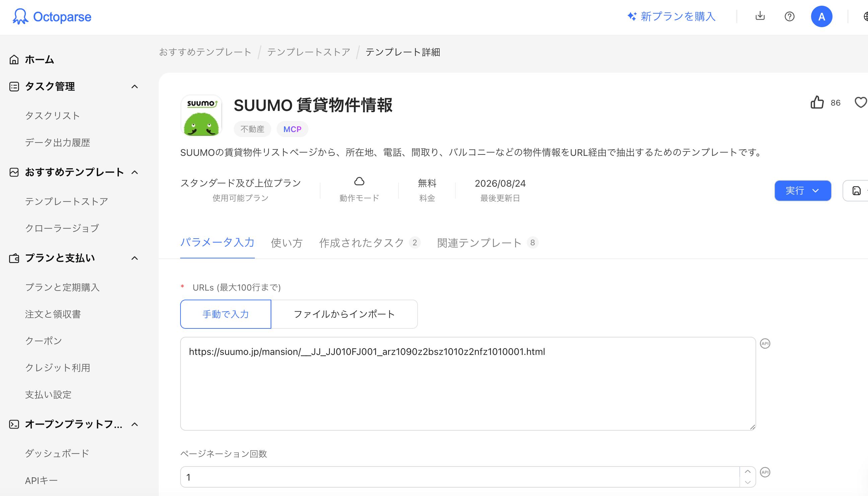The width and height of the screenshot is (868, 496).
Task: Decrease ページネーション回数 with down arrow
Action: coord(747,482)
